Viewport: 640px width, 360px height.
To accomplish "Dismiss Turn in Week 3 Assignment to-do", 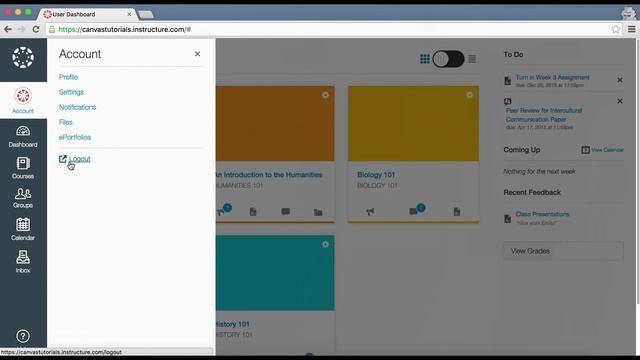I will pos(620,80).
